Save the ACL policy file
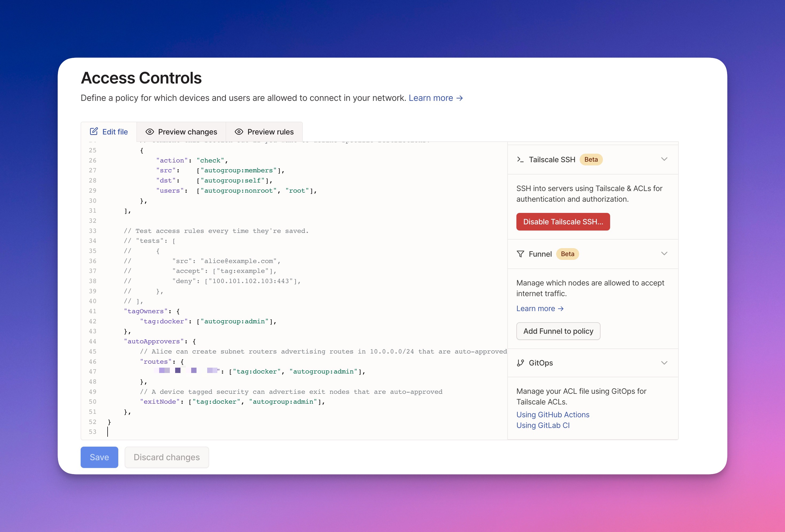 pos(99,457)
